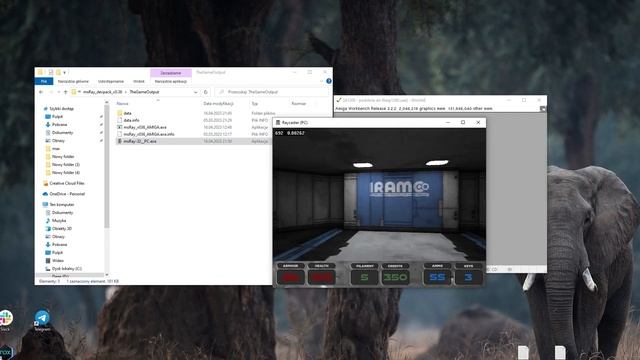Image resolution: width=640 pixels, height=360 pixels.
Task: Click the Refresh button beside the address bar
Action: (206, 92)
